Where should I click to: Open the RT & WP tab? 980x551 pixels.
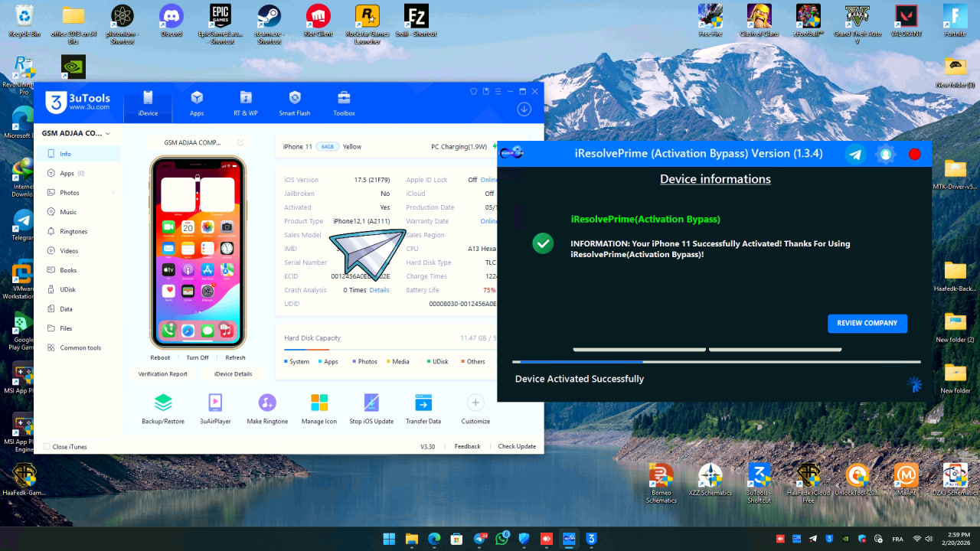coord(246,103)
